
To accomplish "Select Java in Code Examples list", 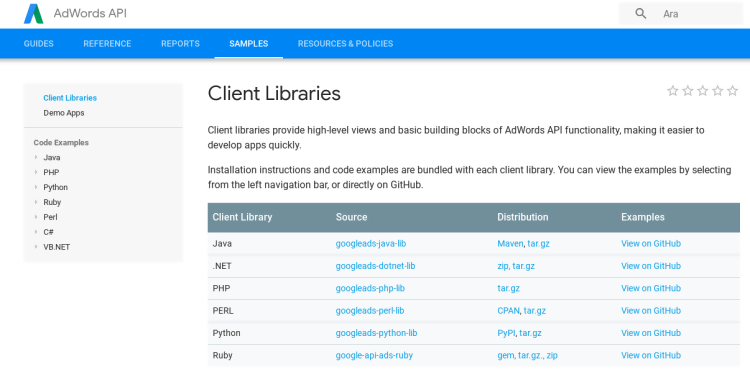I will click(52, 157).
